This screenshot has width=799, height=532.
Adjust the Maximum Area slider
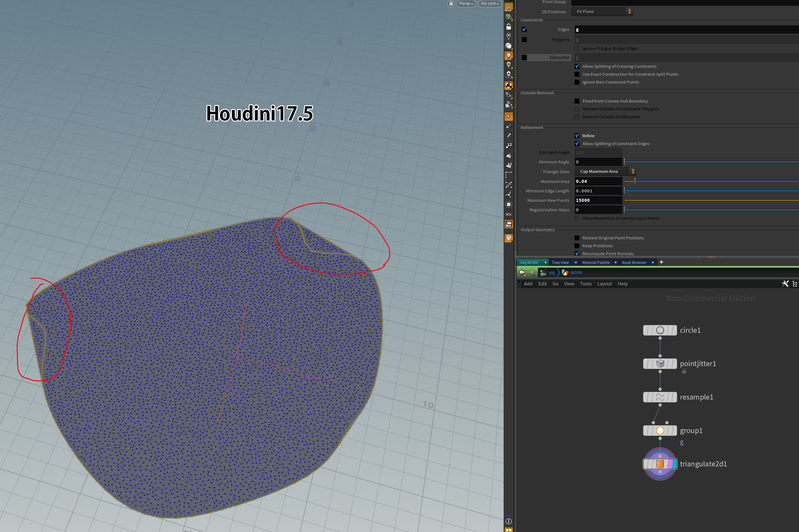coord(635,181)
